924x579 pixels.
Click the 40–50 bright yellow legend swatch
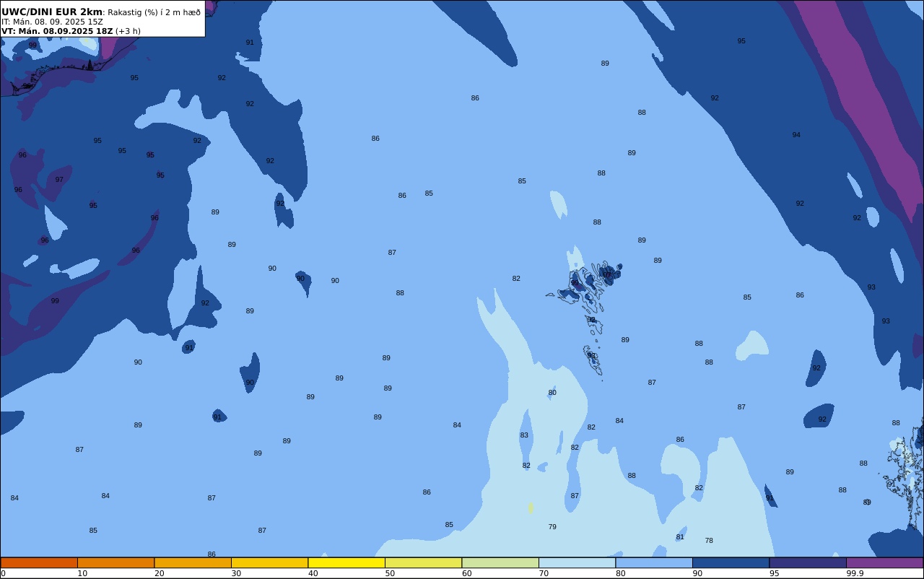[x=346, y=562]
